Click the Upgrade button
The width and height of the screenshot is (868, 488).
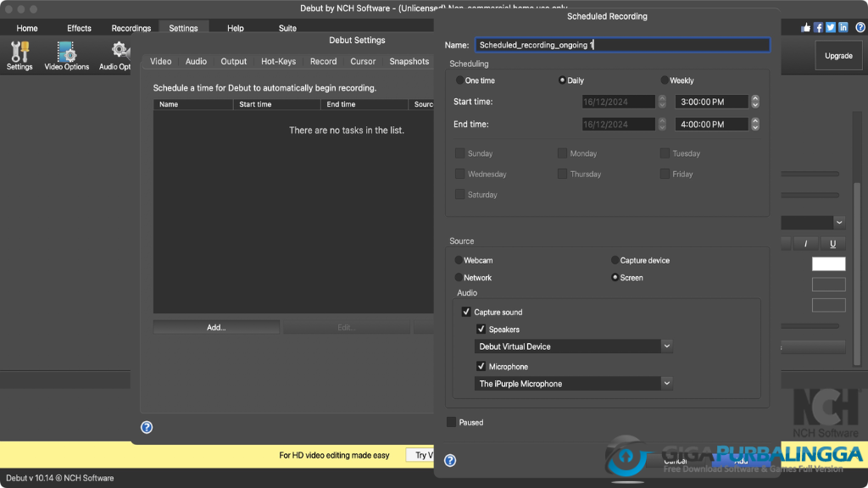(x=838, y=56)
